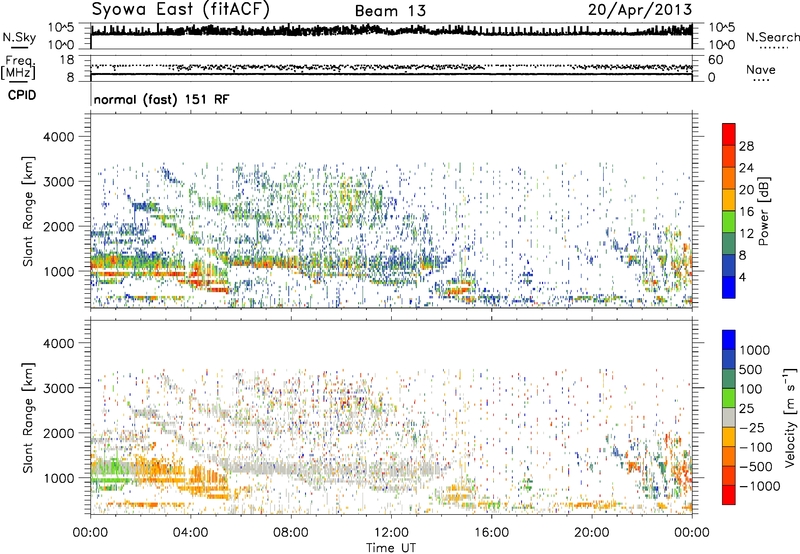The height and width of the screenshot is (554, 800).
Task: Select 'normal (fast) 151 RF' text
Action: coord(161,99)
